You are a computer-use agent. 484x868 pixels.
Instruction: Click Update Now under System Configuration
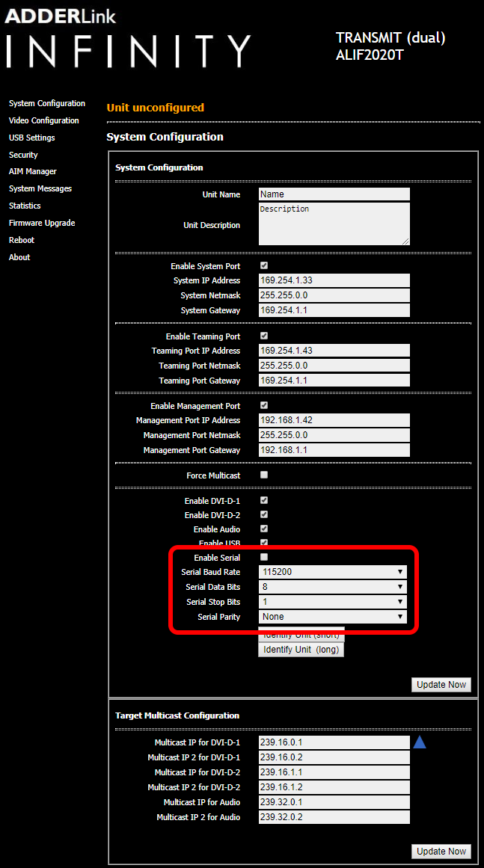click(x=441, y=685)
